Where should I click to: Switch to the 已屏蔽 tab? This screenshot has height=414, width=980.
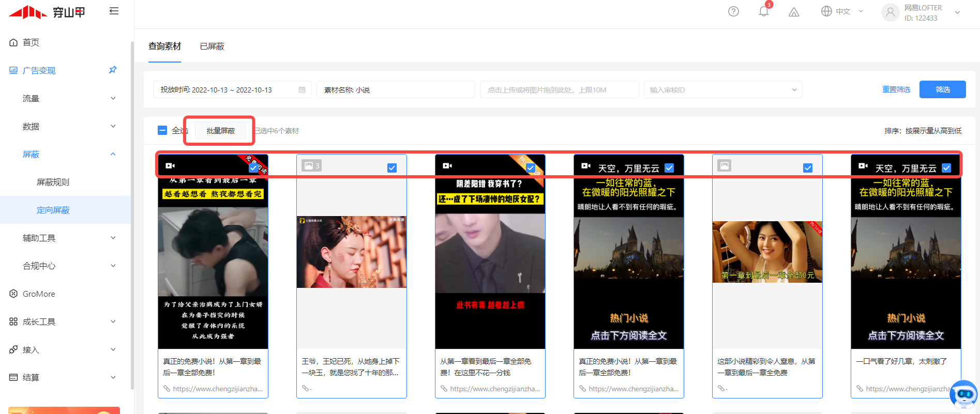(x=212, y=47)
